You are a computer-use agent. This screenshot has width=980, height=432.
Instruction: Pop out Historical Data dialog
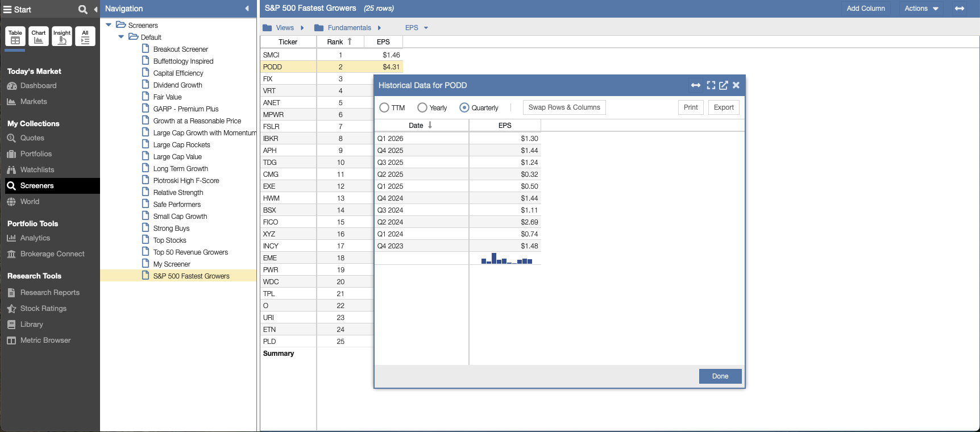coord(724,85)
